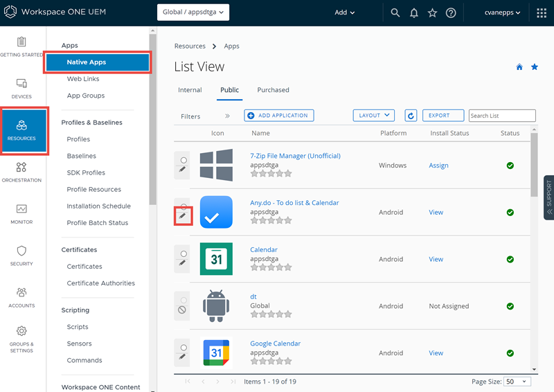Click the Export button

pos(443,116)
